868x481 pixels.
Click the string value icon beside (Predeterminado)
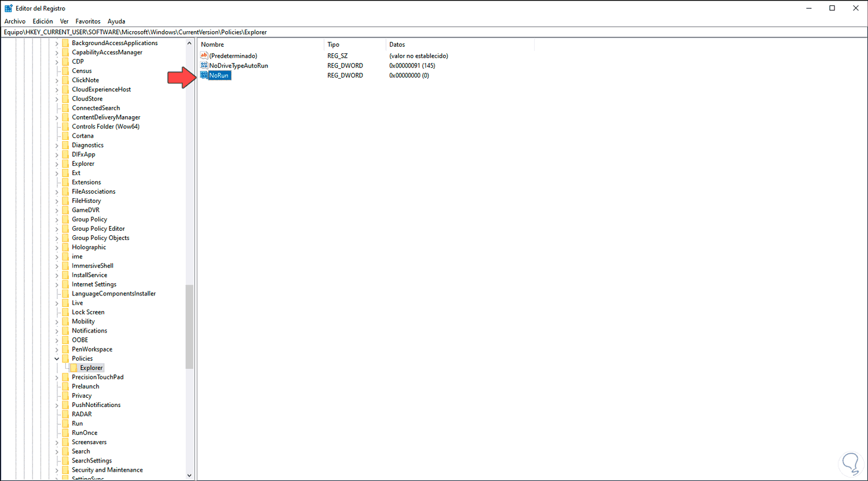coord(204,55)
